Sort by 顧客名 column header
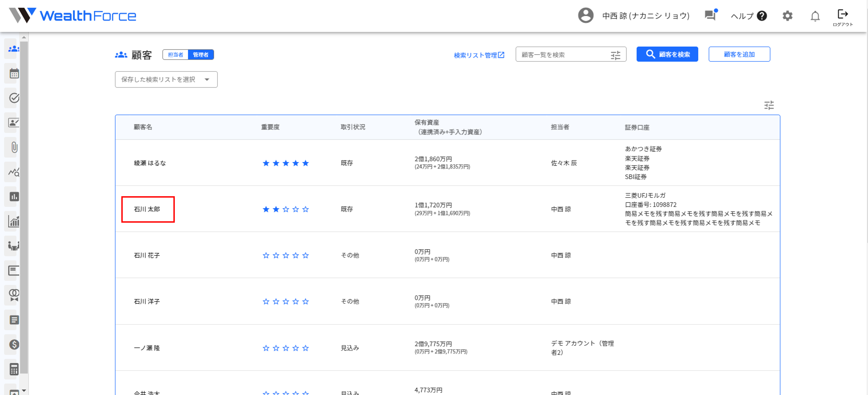Image resolution: width=868 pixels, height=395 pixels. (143, 127)
